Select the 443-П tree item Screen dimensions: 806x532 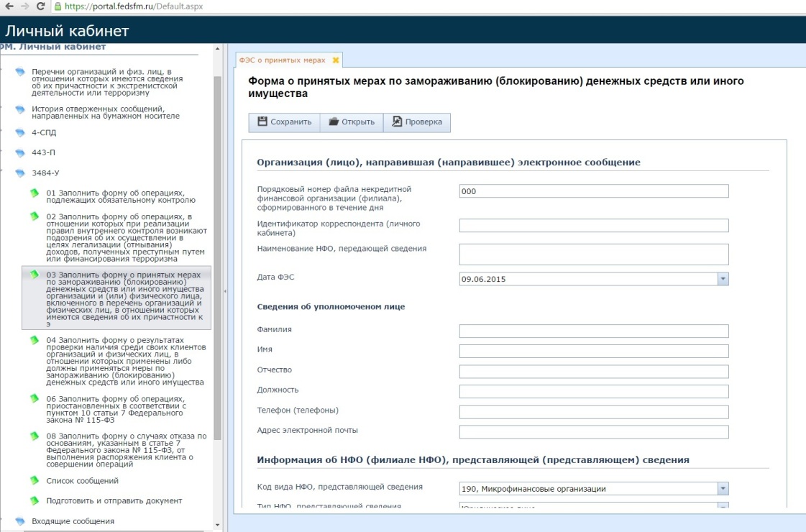pyautogui.click(x=43, y=152)
